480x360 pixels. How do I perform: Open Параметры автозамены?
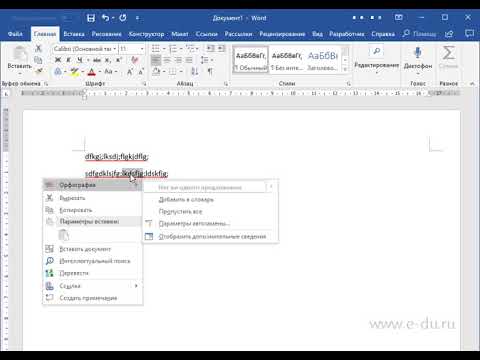coord(211,223)
